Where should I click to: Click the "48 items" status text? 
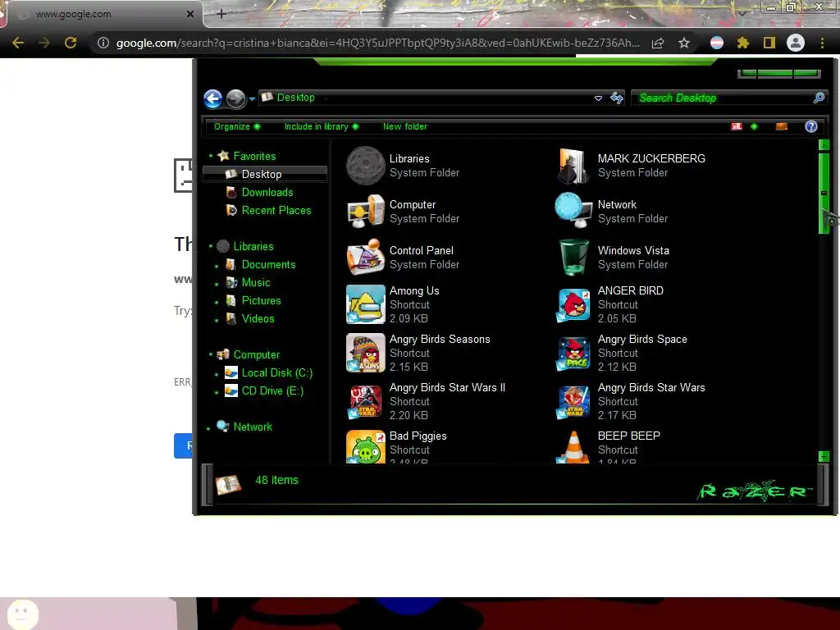(x=276, y=480)
